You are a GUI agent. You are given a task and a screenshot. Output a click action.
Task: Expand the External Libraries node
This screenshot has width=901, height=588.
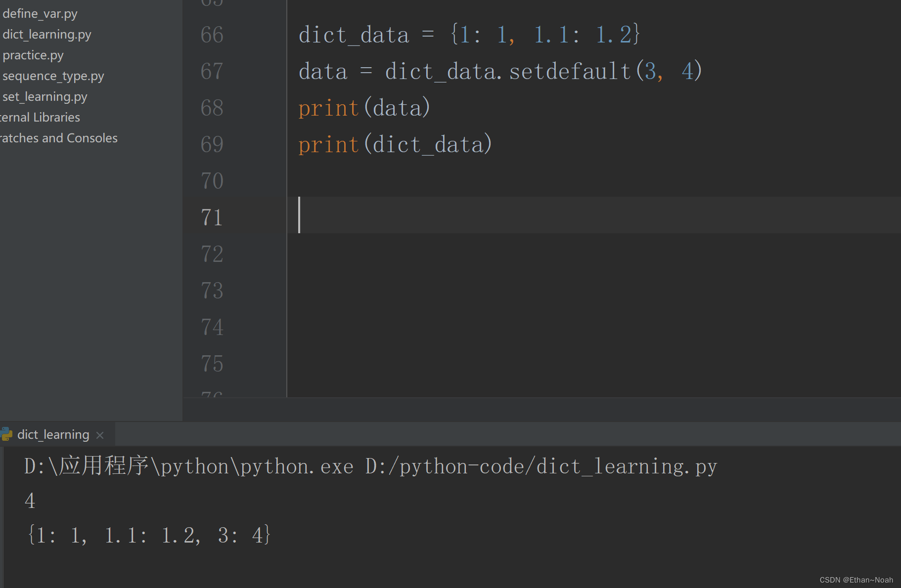[x=40, y=117]
